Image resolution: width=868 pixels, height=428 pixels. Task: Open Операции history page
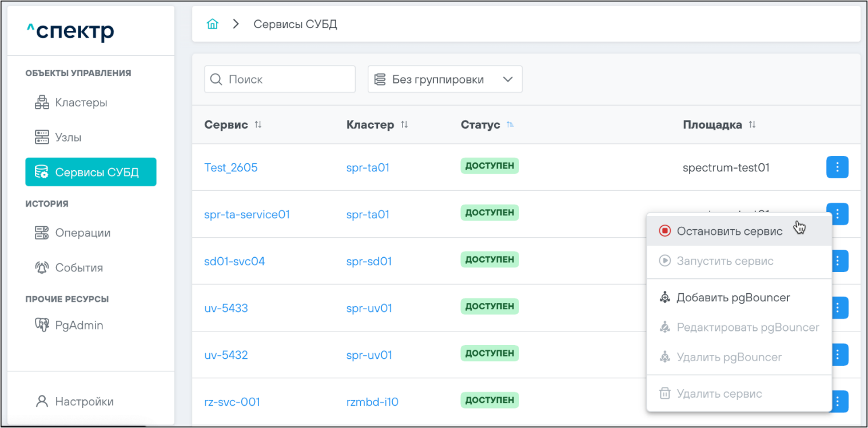82,233
